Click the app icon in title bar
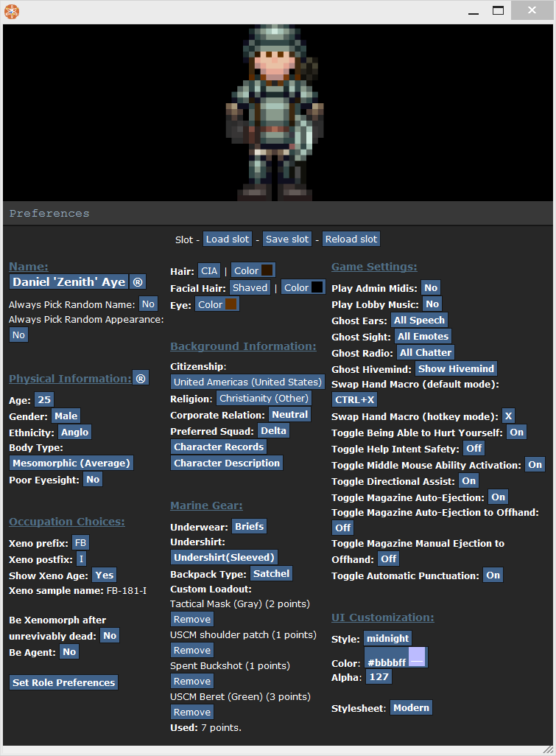 pyautogui.click(x=12, y=12)
